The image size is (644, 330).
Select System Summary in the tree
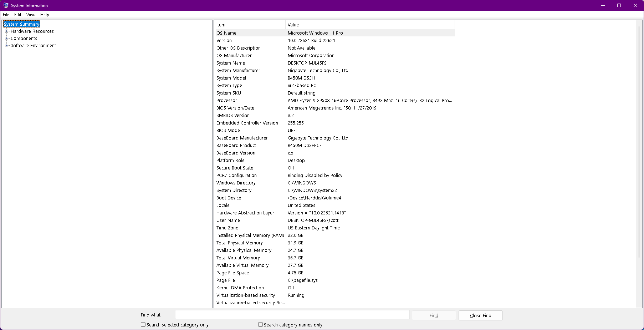pos(22,24)
